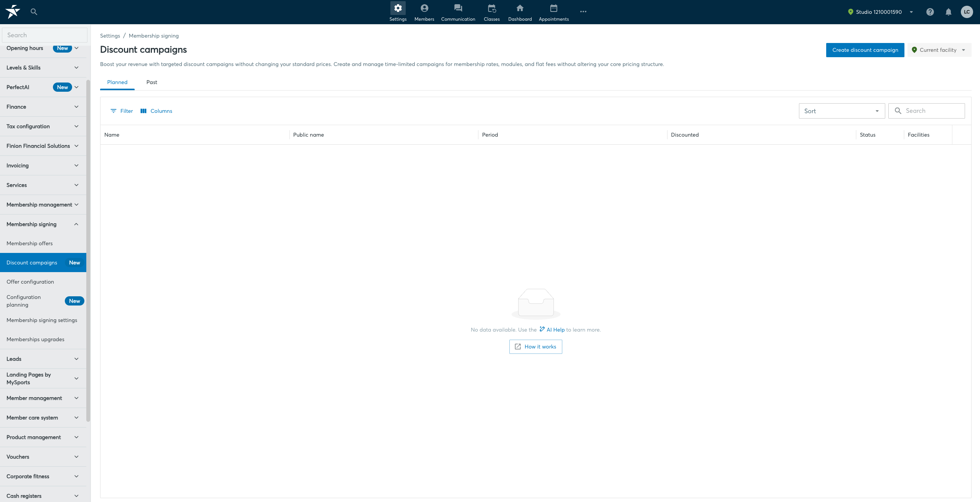Click the Public name column header
The image size is (980, 502).
pos(384,135)
